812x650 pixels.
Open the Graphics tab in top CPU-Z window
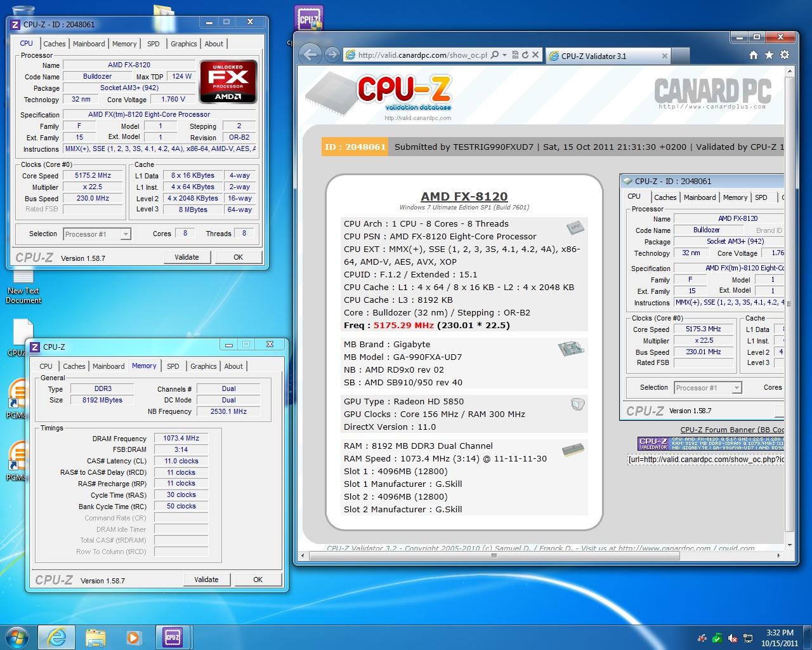[184, 44]
